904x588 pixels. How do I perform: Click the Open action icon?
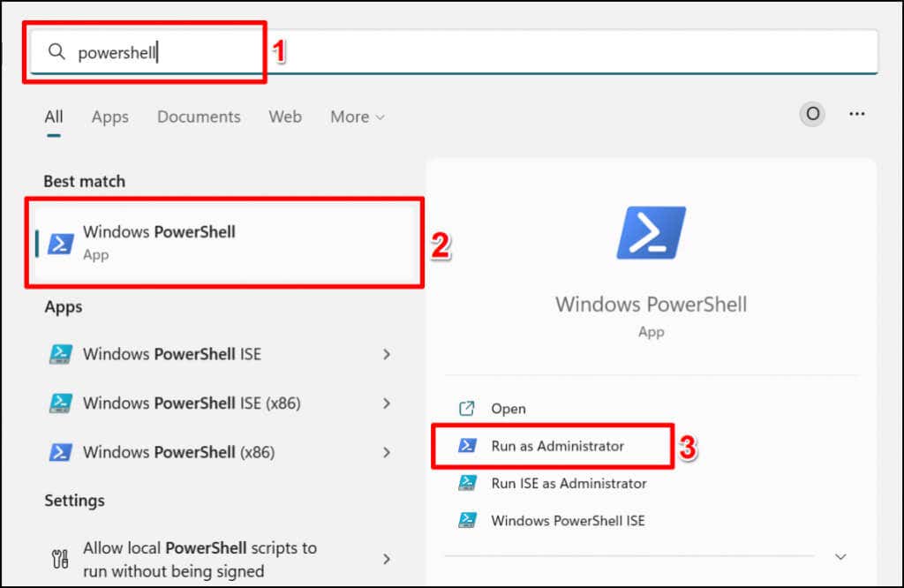coord(466,409)
